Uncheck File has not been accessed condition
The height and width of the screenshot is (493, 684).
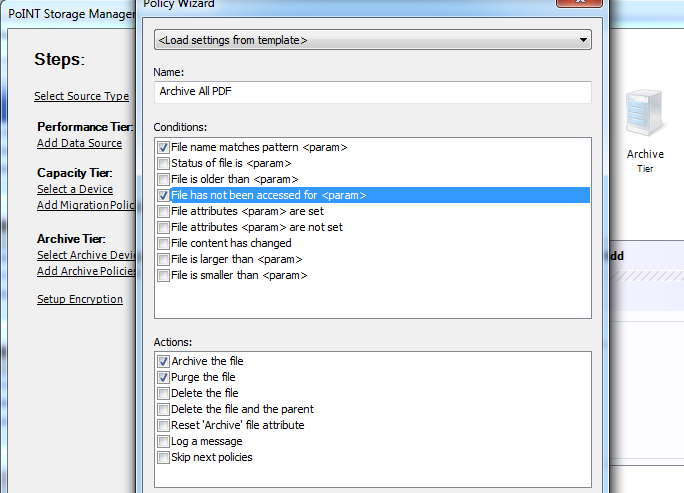pos(163,195)
